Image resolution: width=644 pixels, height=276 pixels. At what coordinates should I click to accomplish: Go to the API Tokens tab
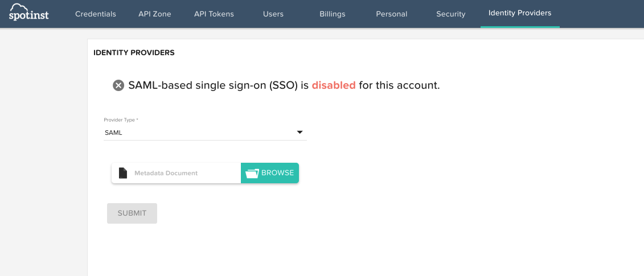[214, 14]
